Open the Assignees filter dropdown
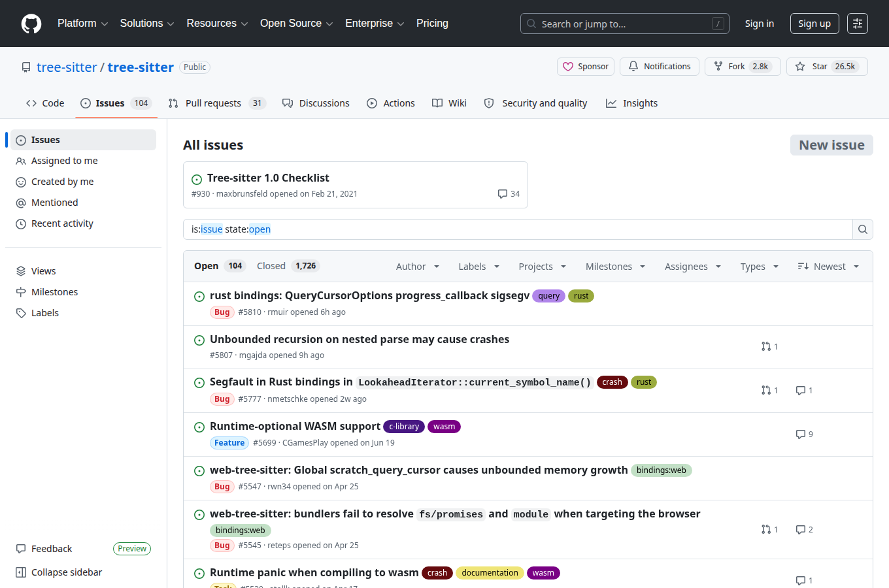Screen dimensions: 889x588 pyautogui.click(x=693, y=267)
